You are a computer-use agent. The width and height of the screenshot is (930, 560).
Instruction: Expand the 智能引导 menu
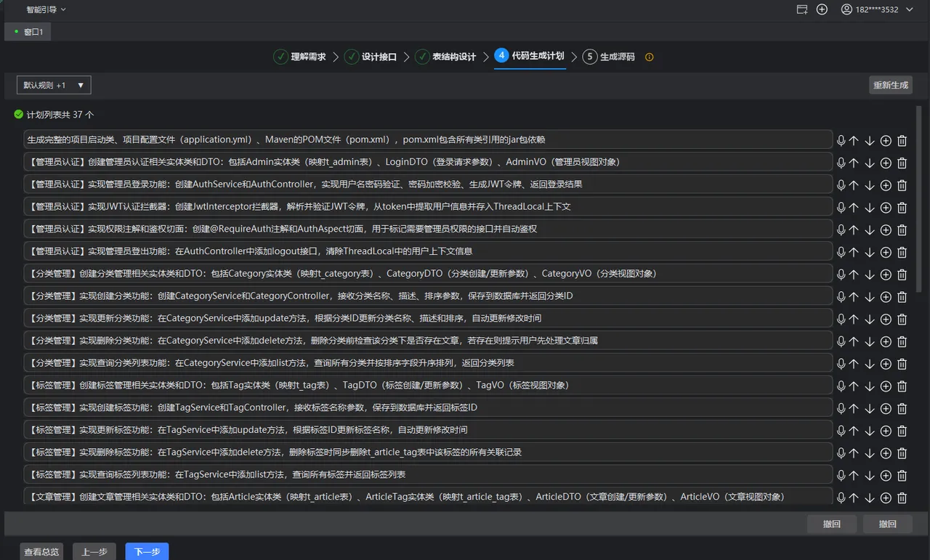click(46, 9)
